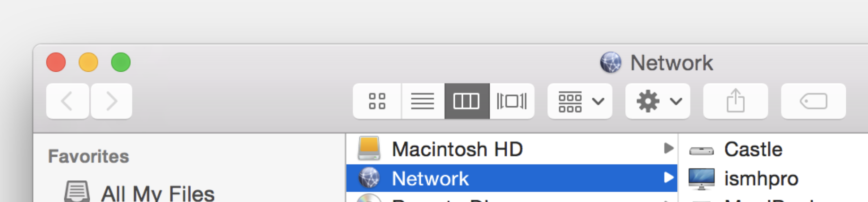
Task: Go forward with the right arrow
Action: pyautogui.click(x=111, y=101)
